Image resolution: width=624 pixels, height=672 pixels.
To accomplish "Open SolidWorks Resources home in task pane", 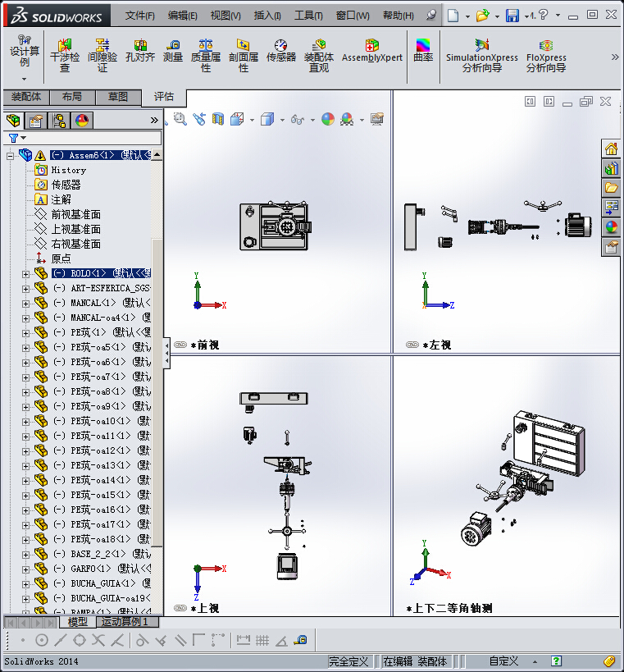I will (611, 149).
